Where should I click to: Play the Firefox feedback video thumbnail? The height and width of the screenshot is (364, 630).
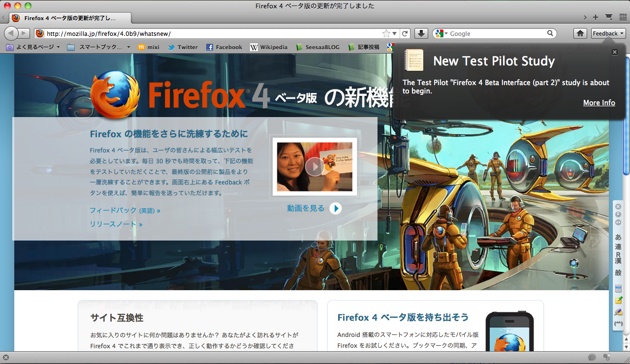pyautogui.click(x=315, y=167)
